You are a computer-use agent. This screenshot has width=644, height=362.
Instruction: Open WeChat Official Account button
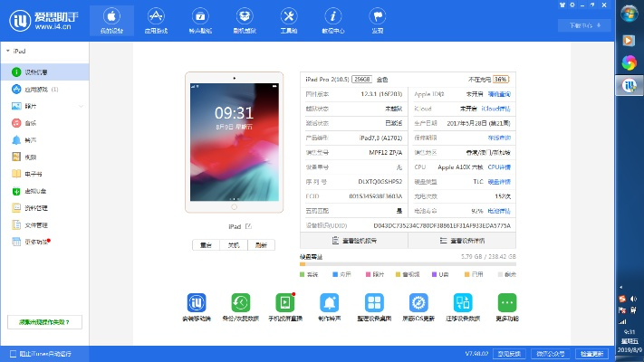(x=551, y=354)
